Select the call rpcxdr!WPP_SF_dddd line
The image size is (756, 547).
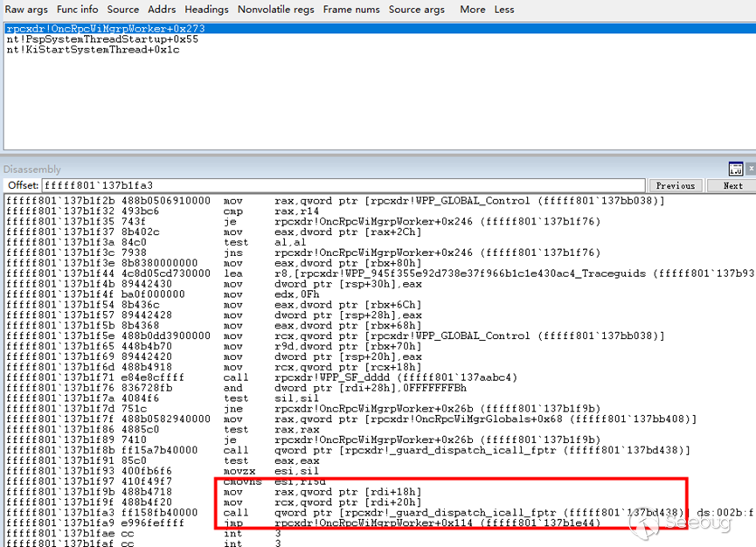pos(262,377)
